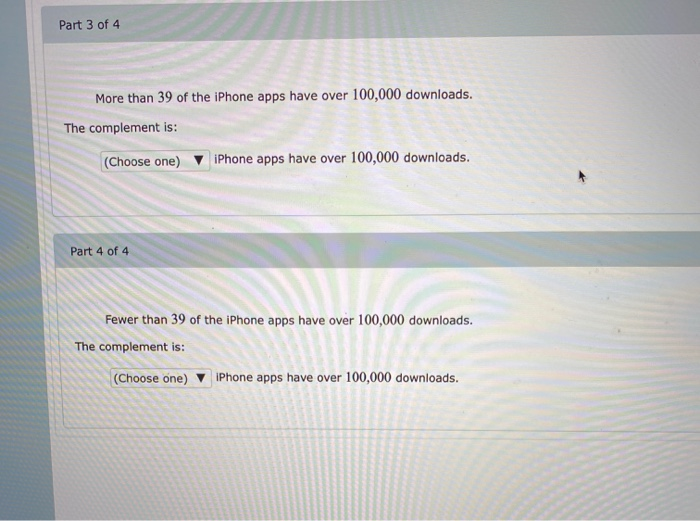Select text 'More than 39 of the iPhone apps'

(191, 97)
